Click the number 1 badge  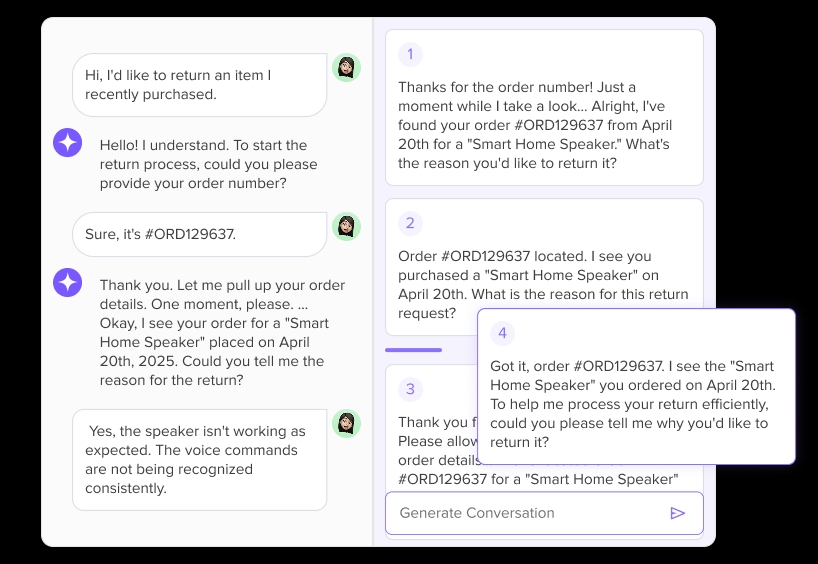point(410,54)
